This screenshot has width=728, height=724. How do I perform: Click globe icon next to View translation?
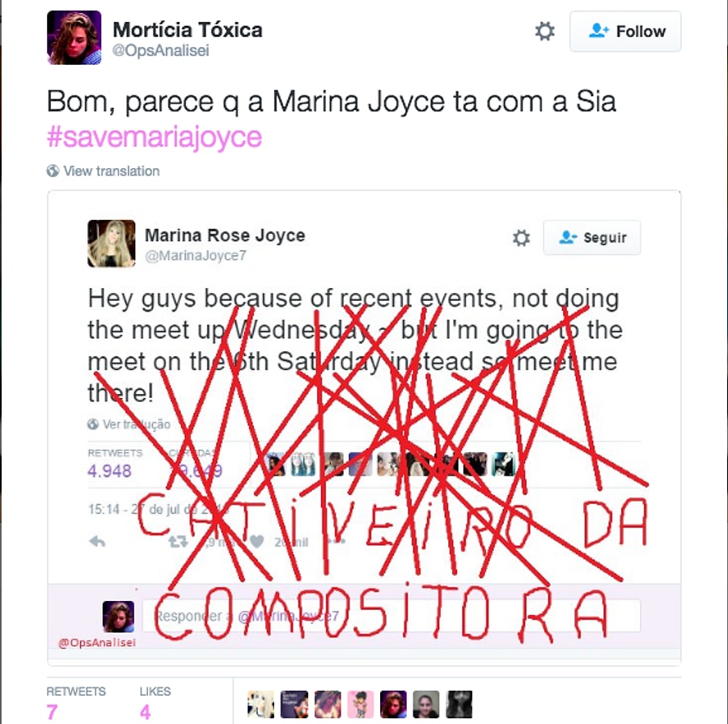(x=53, y=171)
